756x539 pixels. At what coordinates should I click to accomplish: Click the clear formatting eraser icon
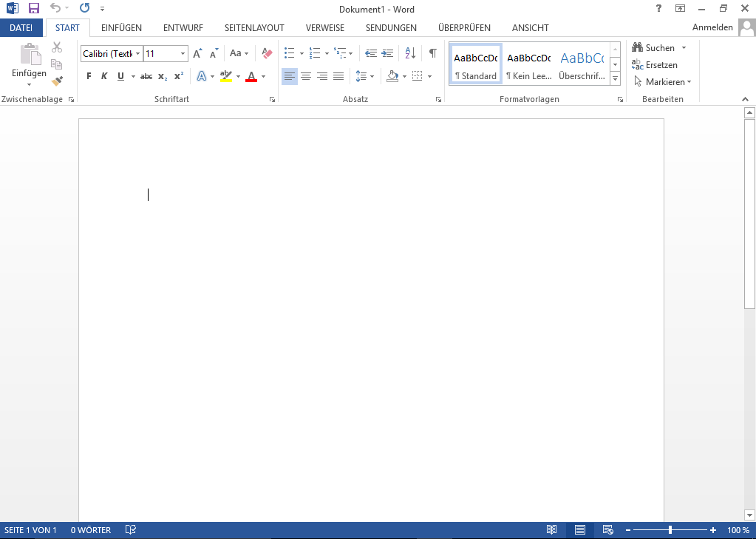[268, 54]
